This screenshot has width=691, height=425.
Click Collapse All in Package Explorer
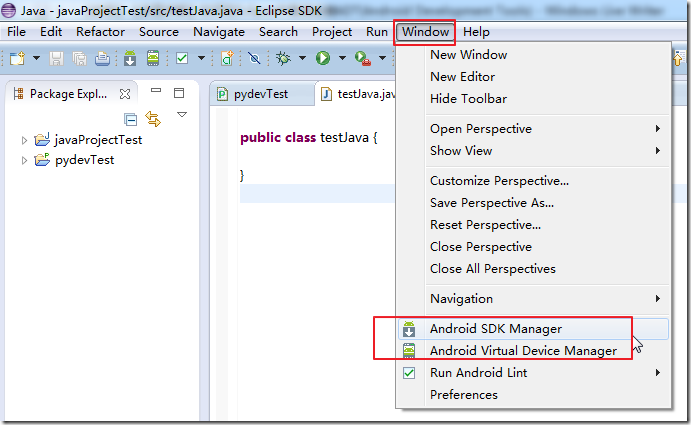[x=130, y=119]
